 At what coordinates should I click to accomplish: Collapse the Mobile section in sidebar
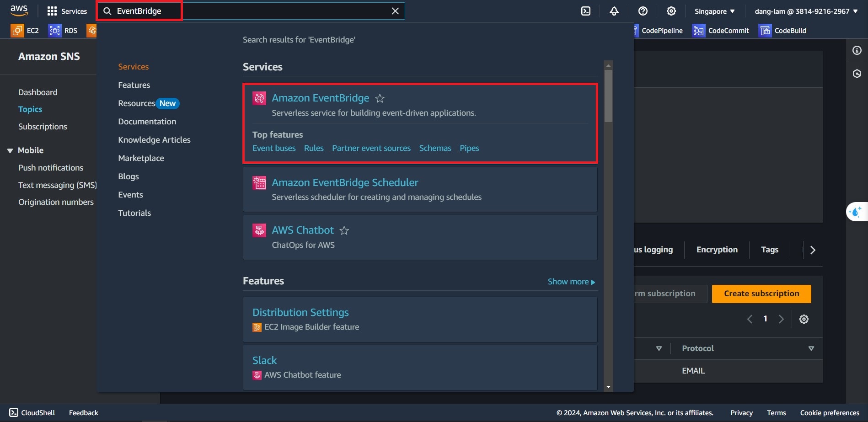click(10, 150)
